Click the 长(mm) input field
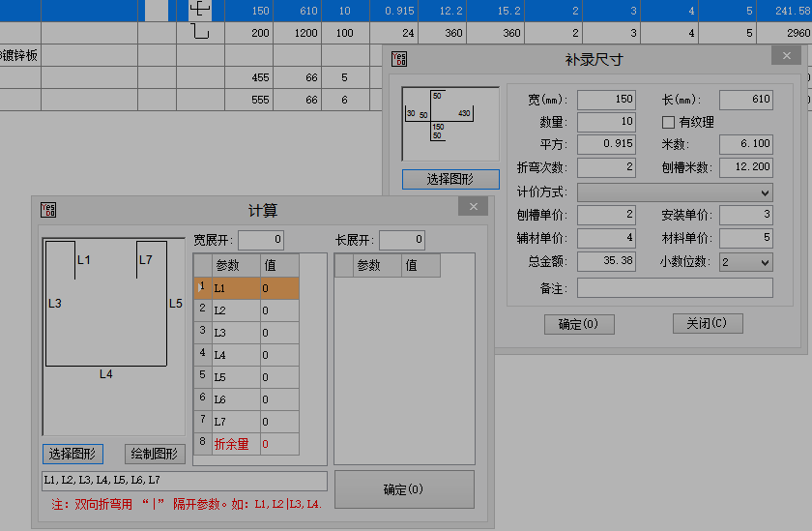Screen dimensions: 812x531 tap(745, 100)
